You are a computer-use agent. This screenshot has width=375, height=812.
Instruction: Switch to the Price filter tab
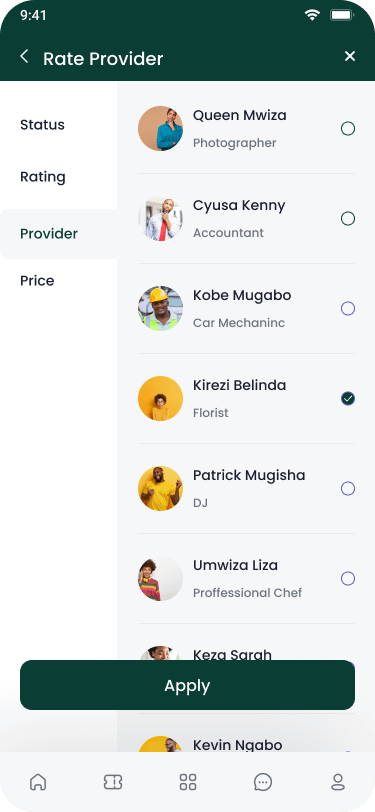point(37,281)
